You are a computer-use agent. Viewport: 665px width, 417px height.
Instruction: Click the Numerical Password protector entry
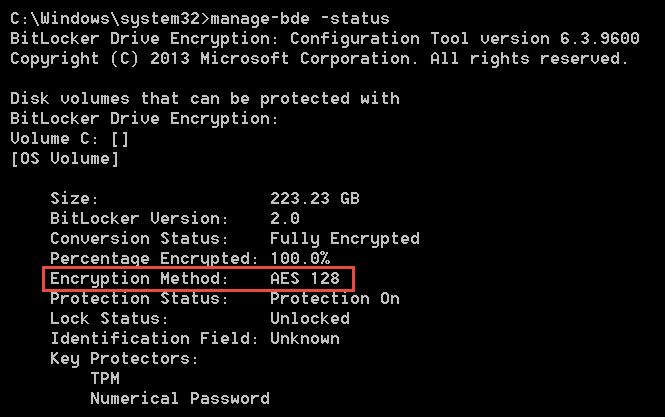click(x=180, y=399)
